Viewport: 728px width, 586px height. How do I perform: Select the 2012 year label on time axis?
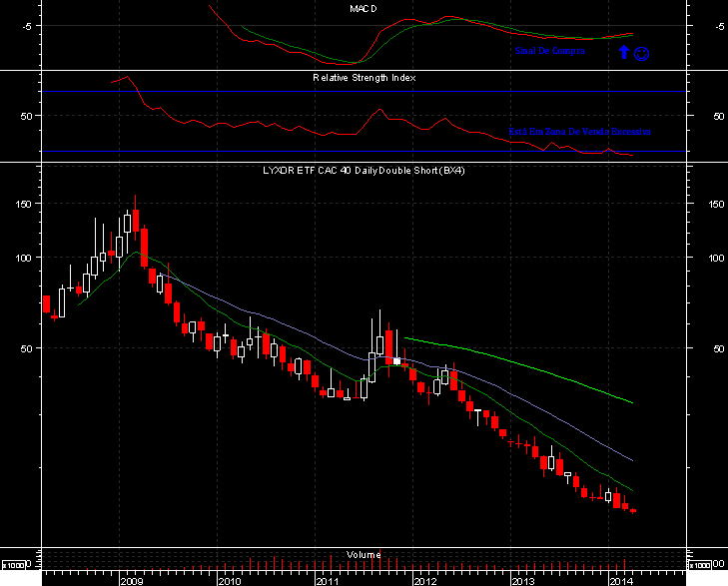[x=424, y=581]
